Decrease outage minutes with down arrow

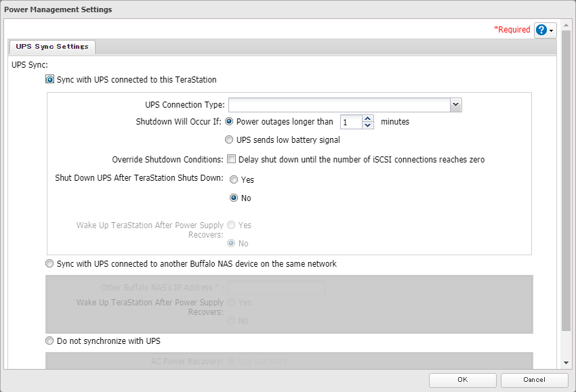pyautogui.click(x=368, y=126)
